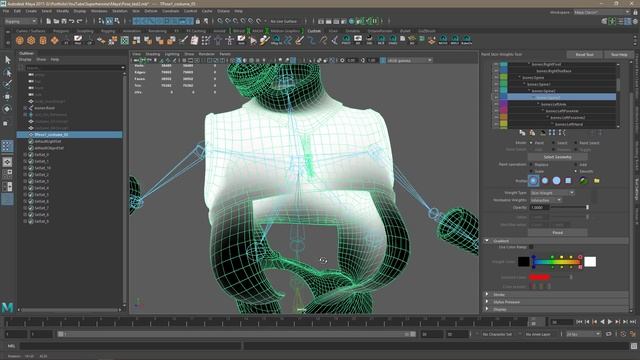Click the Reset Tool button

(584, 54)
